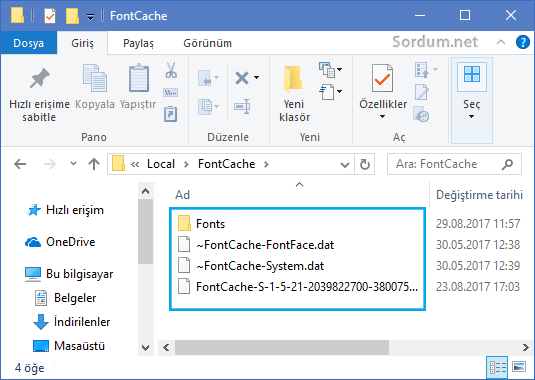
Task: Sort by the Ad column header
Action: [182, 195]
